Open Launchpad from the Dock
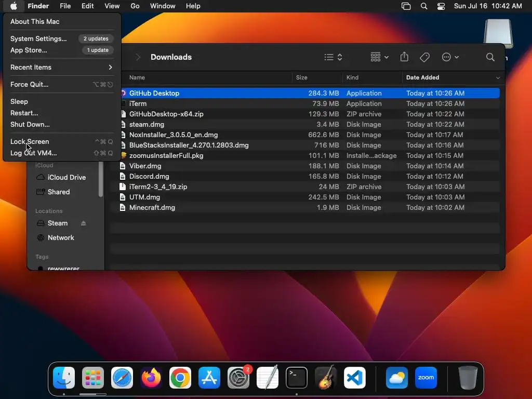The width and height of the screenshot is (532, 399). pyautogui.click(x=92, y=378)
